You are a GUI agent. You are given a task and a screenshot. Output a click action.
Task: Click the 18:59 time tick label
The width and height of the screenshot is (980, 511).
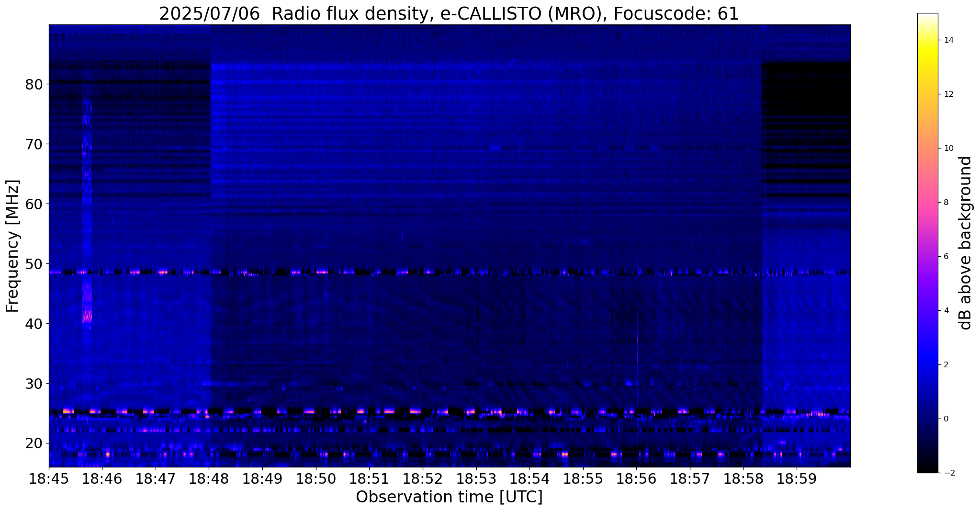(797, 478)
